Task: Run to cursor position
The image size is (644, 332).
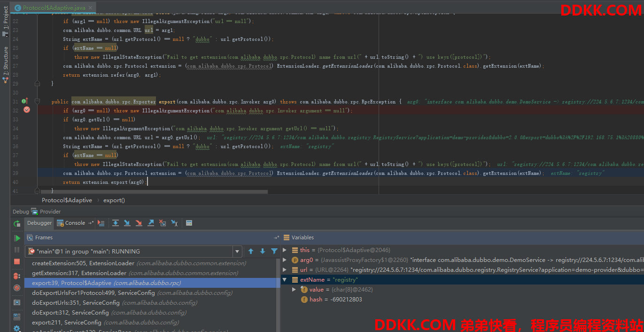Action: coord(174,223)
